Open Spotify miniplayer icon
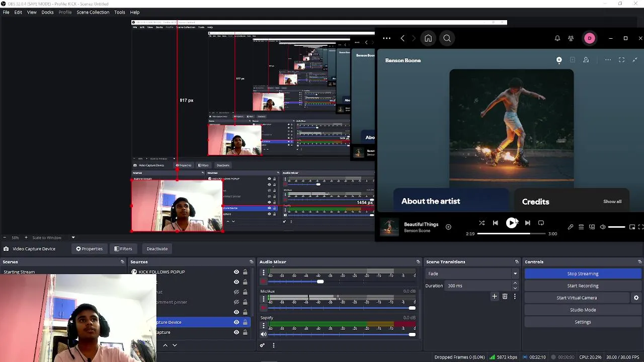 click(x=632, y=227)
